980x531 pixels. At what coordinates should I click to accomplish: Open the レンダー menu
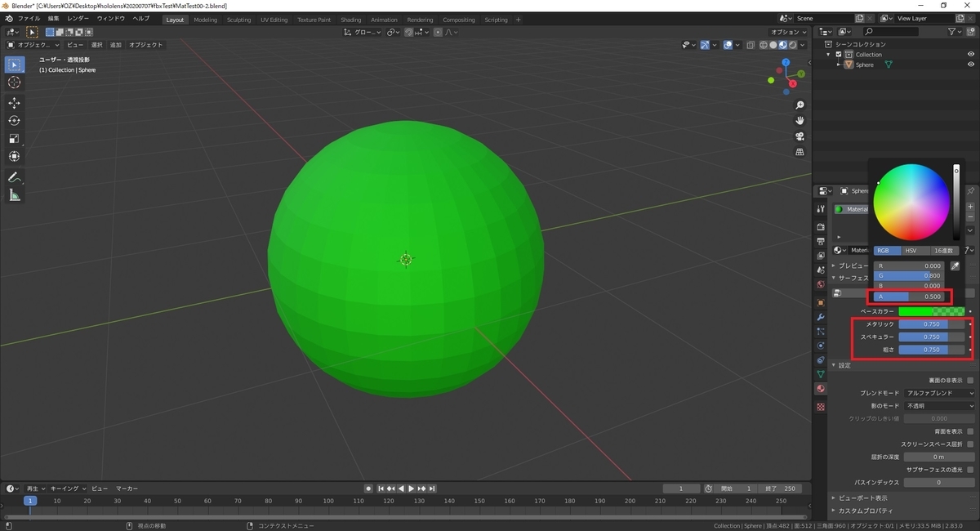[78, 18]
